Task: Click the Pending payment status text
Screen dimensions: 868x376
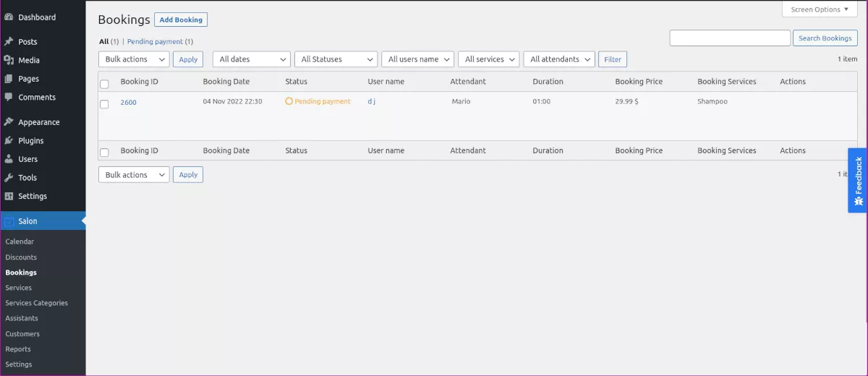Action: tap(323, 101)
